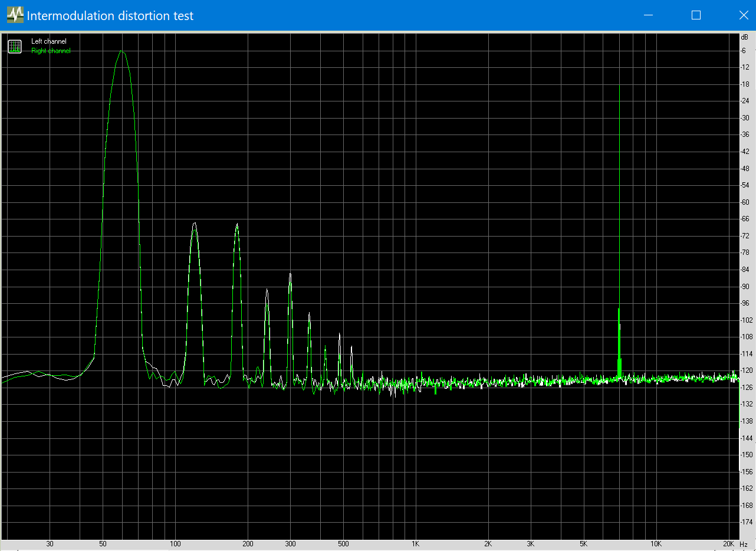Click the -120 label on the dB axis
756x551 pixels.
(x=746, y=370)
